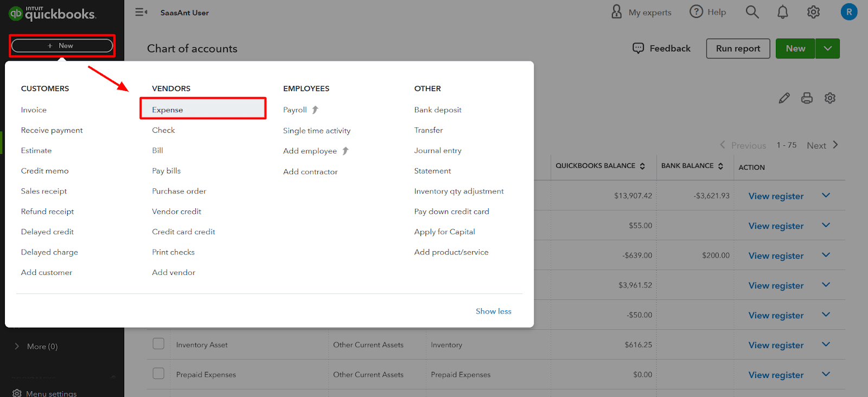The height and width of the screenshot is (397, 868).
Task: Click the R user profile avatar
Action: point(849,12)
